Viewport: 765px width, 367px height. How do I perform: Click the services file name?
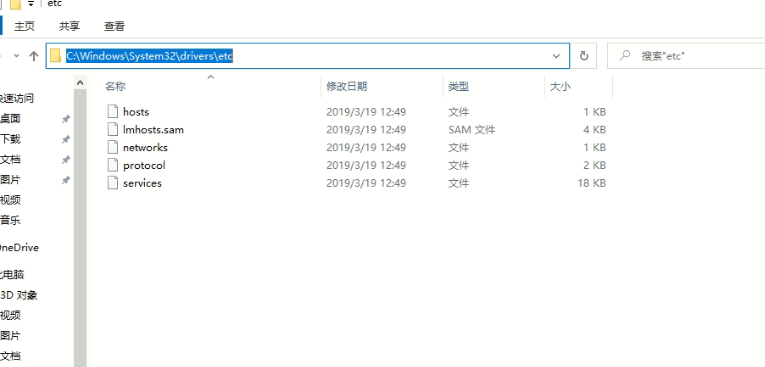[x=142, y=183]
